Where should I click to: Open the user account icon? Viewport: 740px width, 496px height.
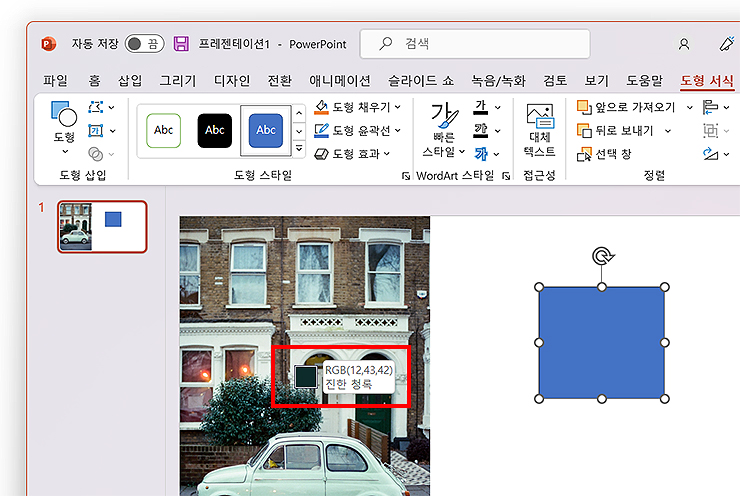pyautogui.click(x=684, y=44)
